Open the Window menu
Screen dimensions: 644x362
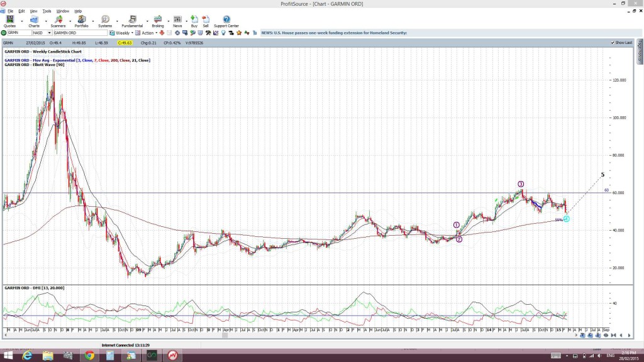[62, 11]
